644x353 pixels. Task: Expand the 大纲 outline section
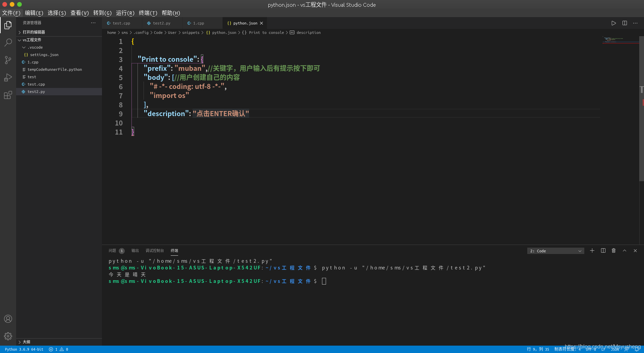[x=59, y=342]
